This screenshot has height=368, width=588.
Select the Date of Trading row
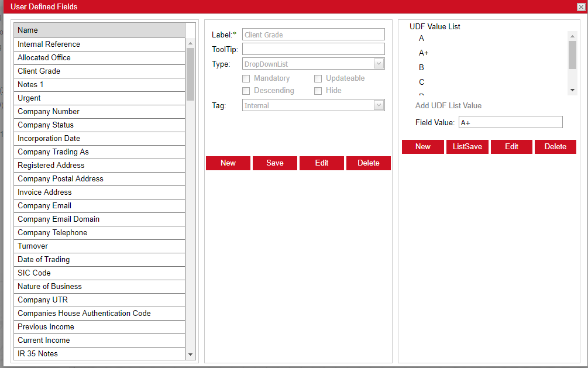click(x=99, y=260)
